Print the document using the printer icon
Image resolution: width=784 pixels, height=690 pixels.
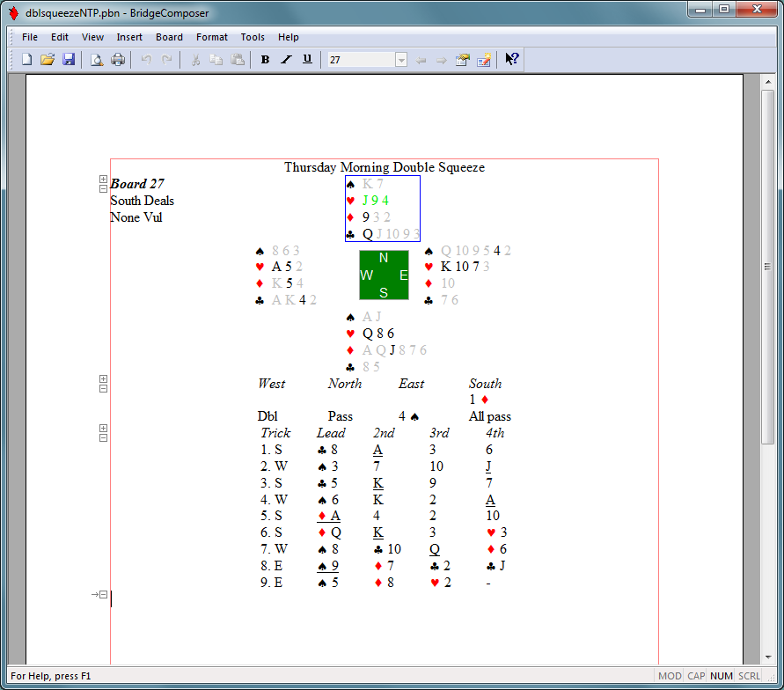(x=118, y=60)
